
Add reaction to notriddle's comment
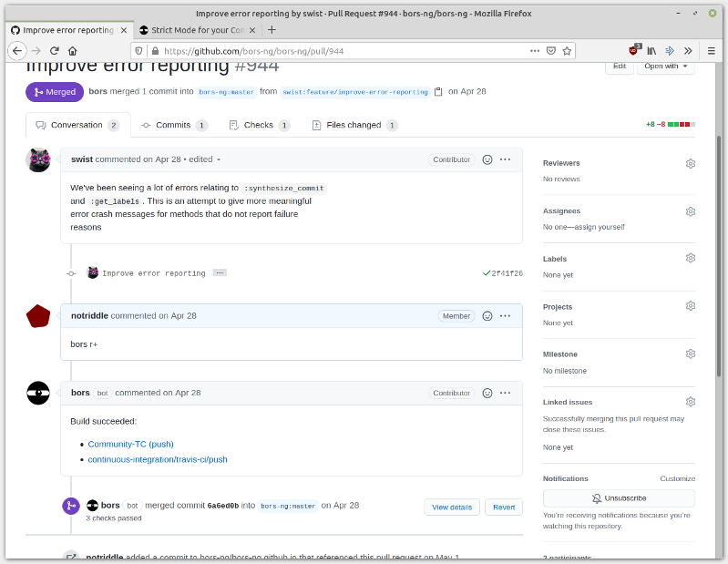click(487, 316)
